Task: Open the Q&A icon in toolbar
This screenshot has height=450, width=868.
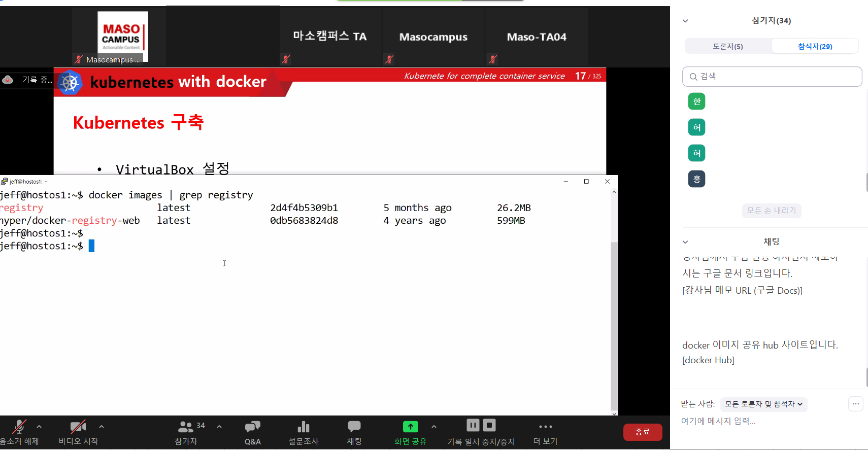Action: click(252, 427)
